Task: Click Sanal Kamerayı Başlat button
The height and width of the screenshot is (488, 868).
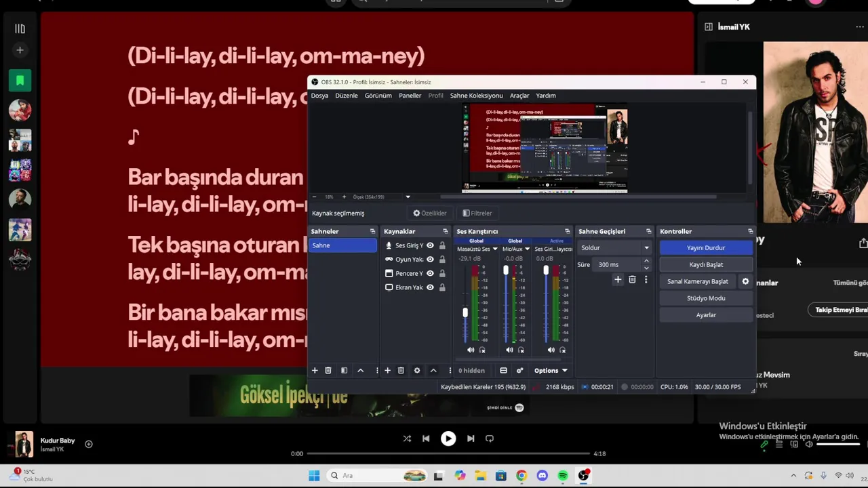Action: [698, 281]
